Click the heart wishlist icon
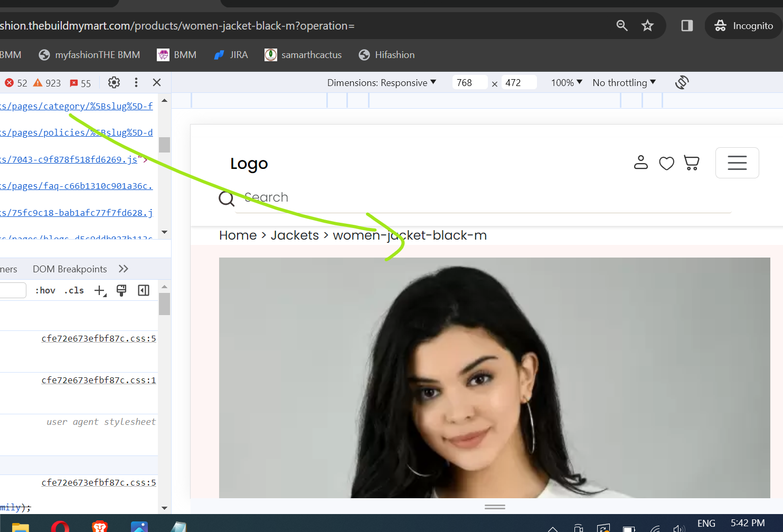Viewport: 783px width, 532px height. 667,163
